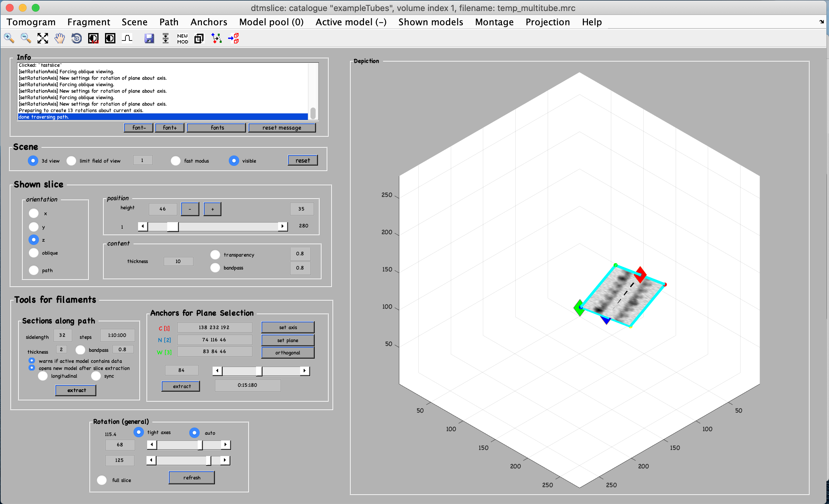Click the height position slider thumb
This screenshot has height=504, width=829.
[x=173, y=227]
